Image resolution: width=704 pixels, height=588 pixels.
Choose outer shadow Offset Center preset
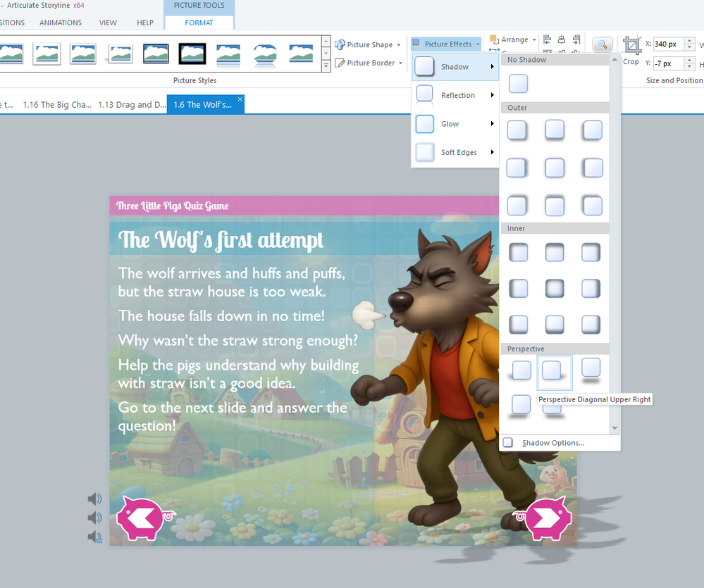[x=555, y=168]
